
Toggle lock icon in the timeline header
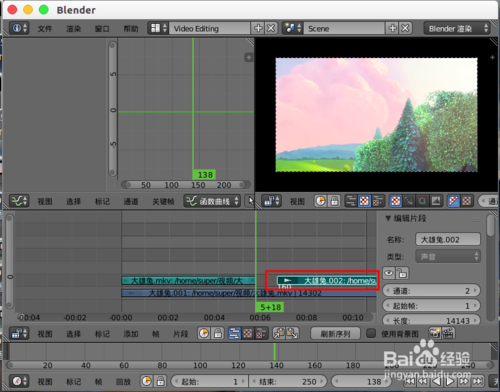pos(160,381)
